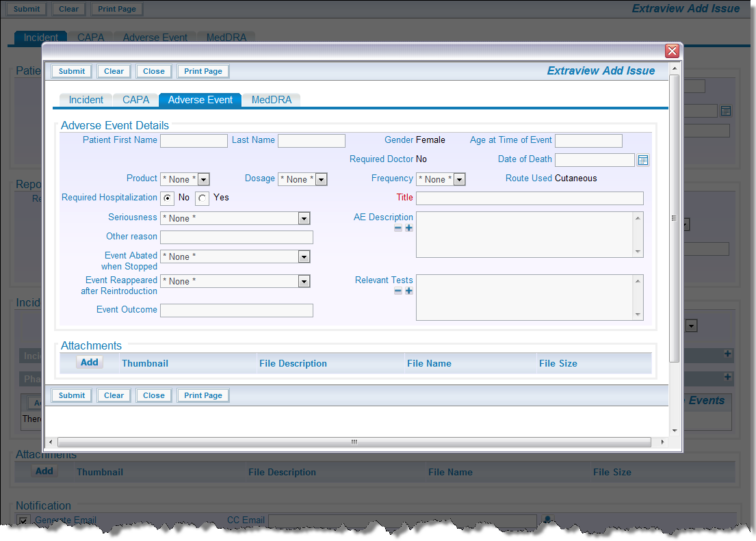Focus the Event Outcome field

tap(237, 311)
